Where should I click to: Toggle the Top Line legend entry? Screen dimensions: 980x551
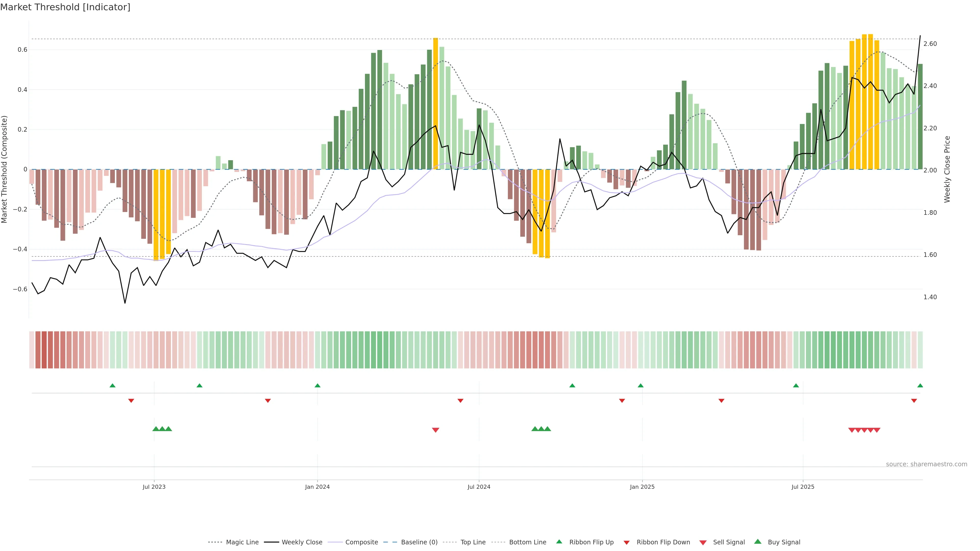[473, 542]
